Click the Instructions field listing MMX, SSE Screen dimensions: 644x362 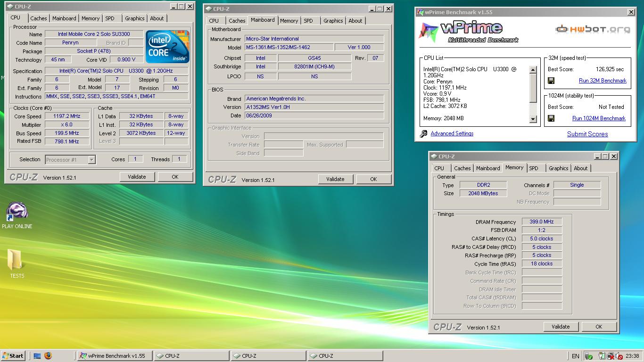116,97
